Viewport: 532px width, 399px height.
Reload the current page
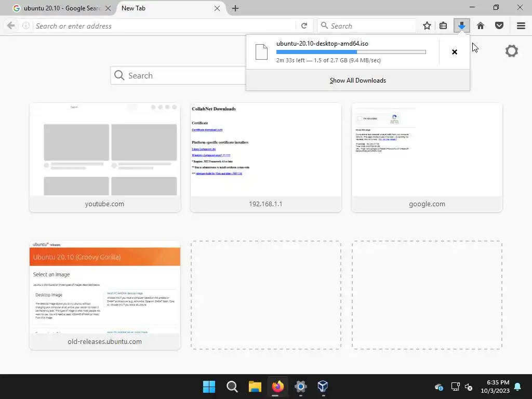coord(304,26)
